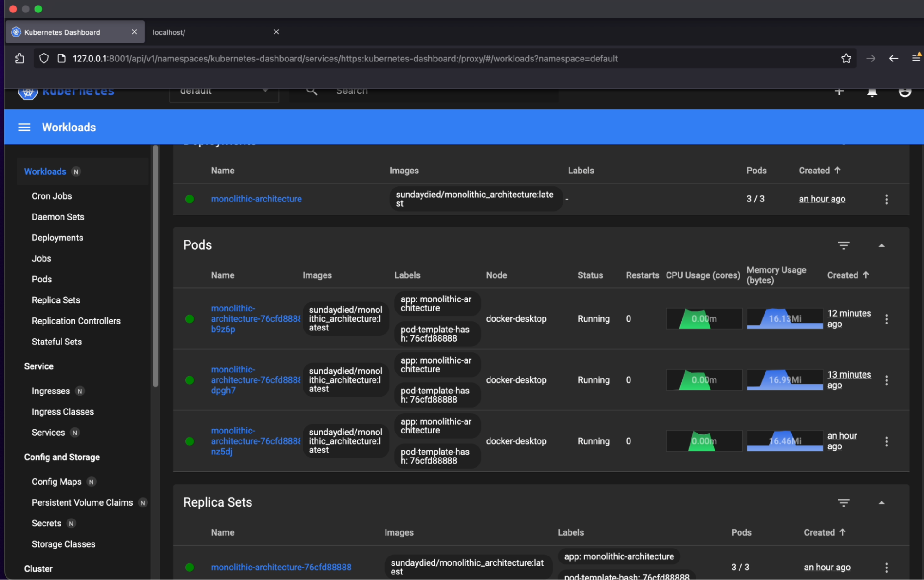Open actions menu for pod dpgh7

coord(887,380)
